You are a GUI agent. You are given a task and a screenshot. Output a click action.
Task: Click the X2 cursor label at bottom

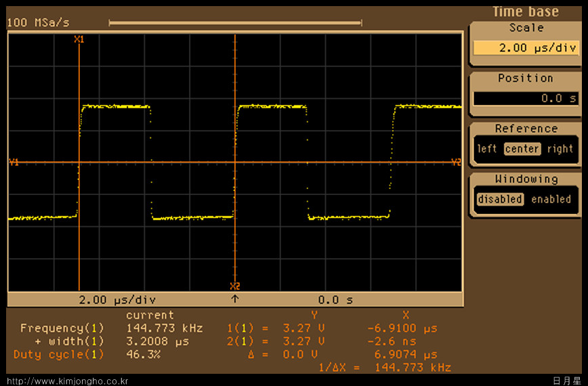click(x=235, y=285)
